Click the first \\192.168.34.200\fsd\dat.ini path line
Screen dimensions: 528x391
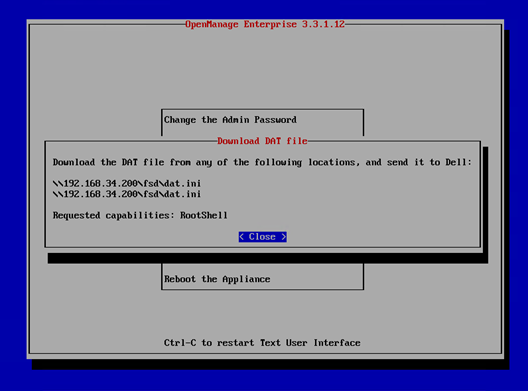click(x=127, y=184)
